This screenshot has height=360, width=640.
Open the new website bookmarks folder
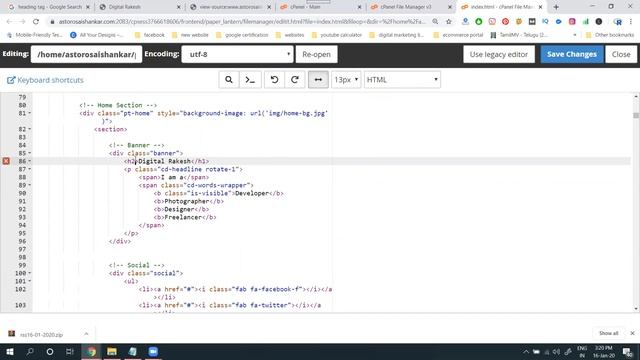tap(190, 35)
